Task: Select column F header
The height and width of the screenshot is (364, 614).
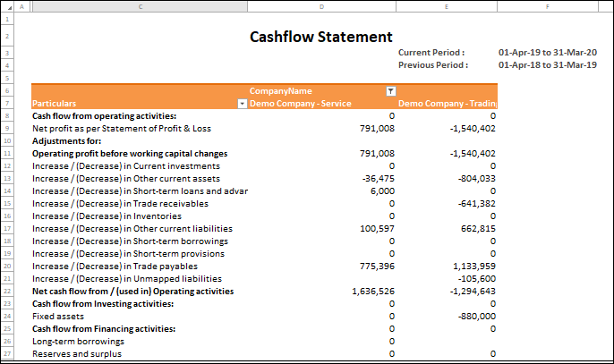Action: click(547, 6)
